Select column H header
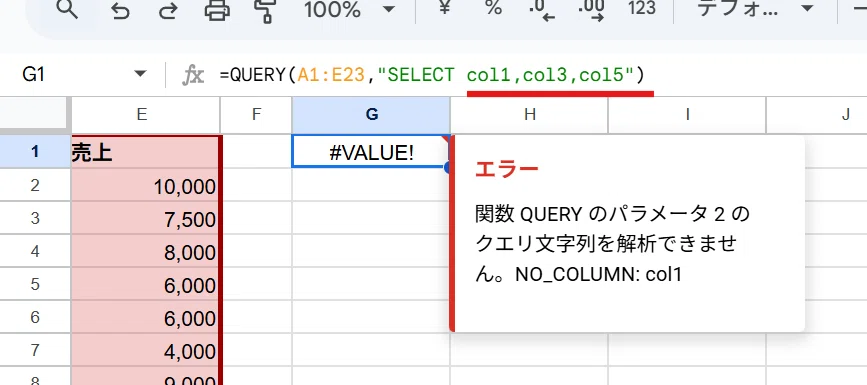This screenshot has width=867, height=385. click(x=530, y=115)
